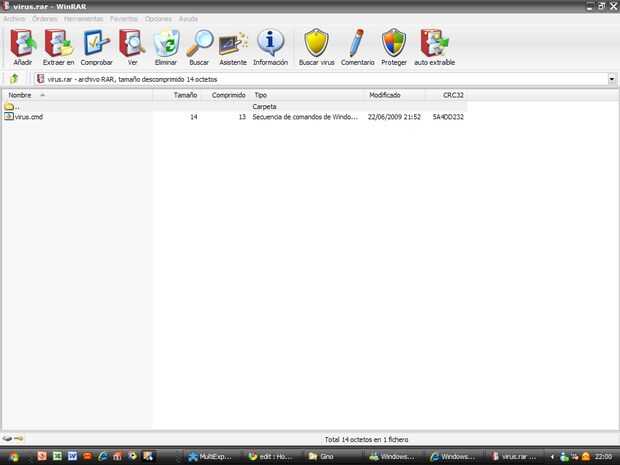
Task: Switch to MultiExp... taskbar window
Action: (210, 457)
